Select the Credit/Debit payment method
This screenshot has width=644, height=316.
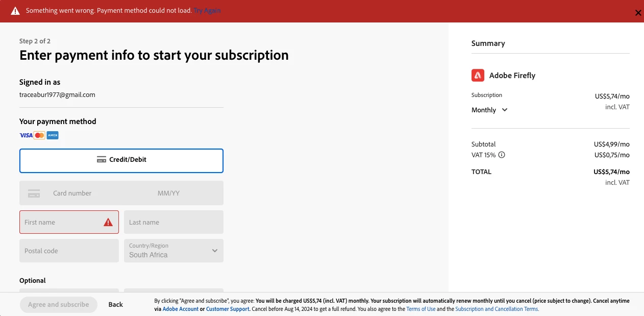[x=121, y=161]
